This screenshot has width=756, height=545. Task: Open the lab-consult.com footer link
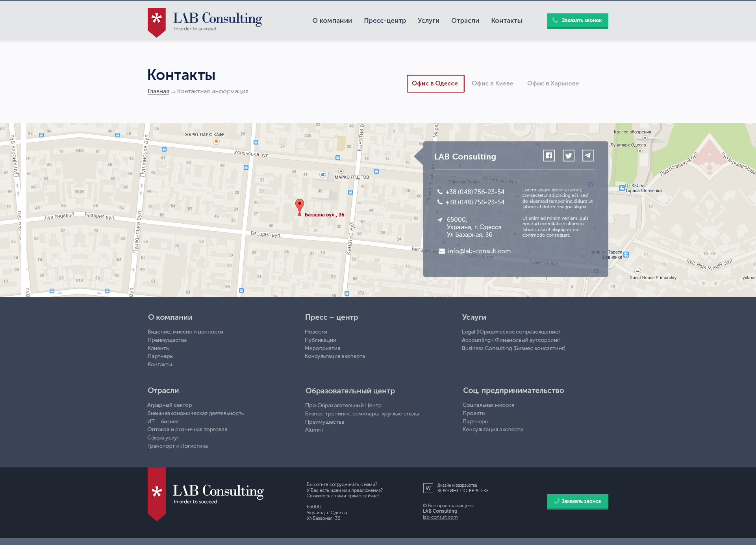click(x=440, y=517)
